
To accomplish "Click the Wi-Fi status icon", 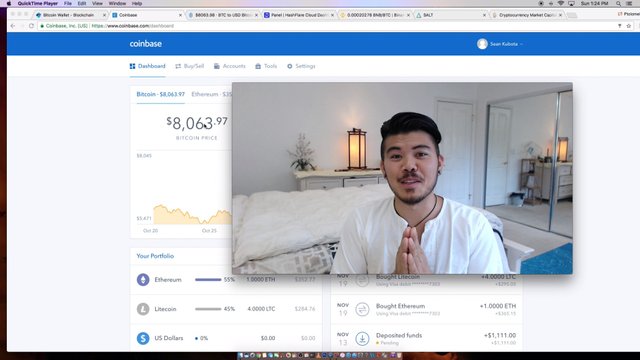I will point(561,3).
